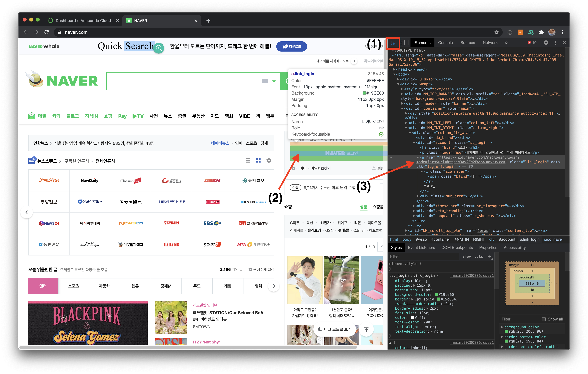Viewport: 588px width, 374px height.
Task: Open the newsstand settings gear icon
Action: click(x=269, y=161)
